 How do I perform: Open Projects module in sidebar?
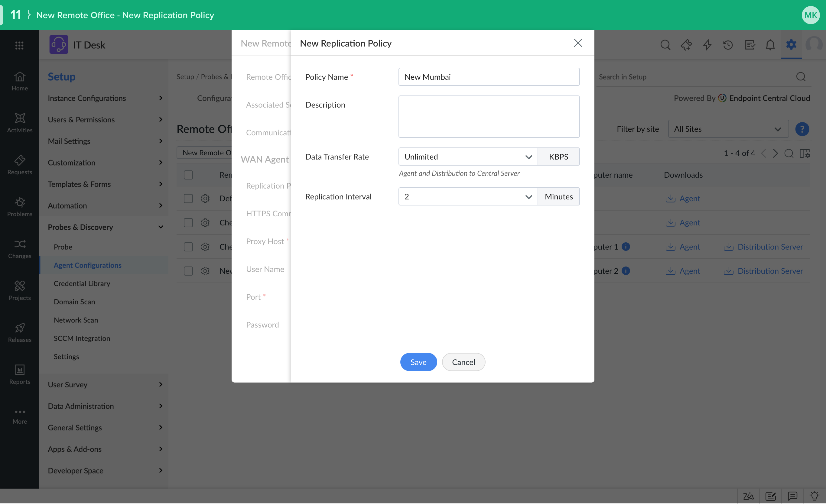[x=19, y=291]
